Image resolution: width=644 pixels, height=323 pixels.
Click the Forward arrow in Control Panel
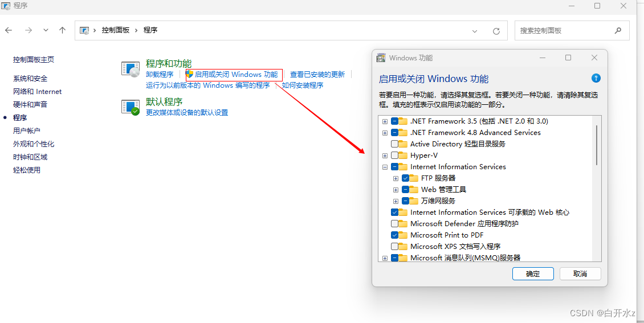pos(28,30)
